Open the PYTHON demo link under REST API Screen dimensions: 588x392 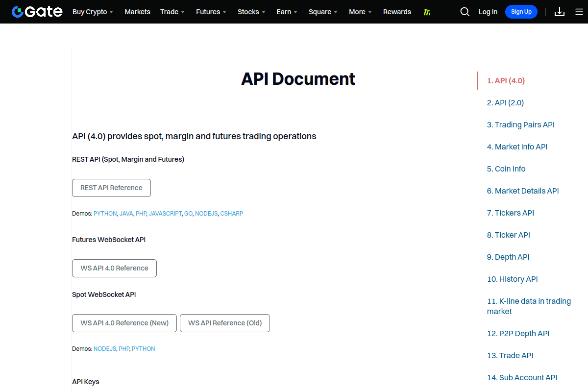[x=105, y=214]
